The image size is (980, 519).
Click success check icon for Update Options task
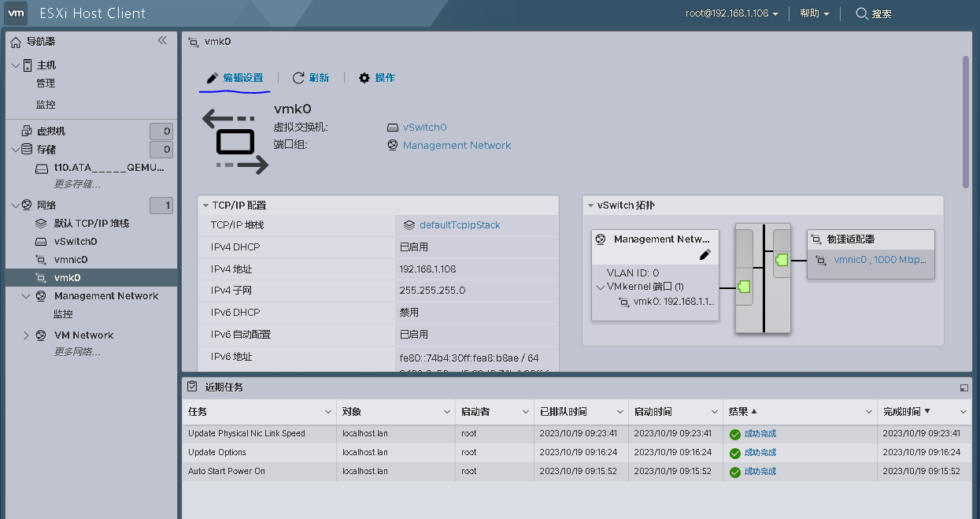click(735, 453)
